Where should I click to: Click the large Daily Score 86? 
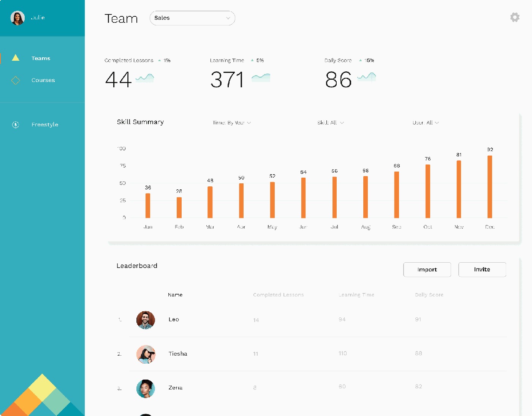338,80
